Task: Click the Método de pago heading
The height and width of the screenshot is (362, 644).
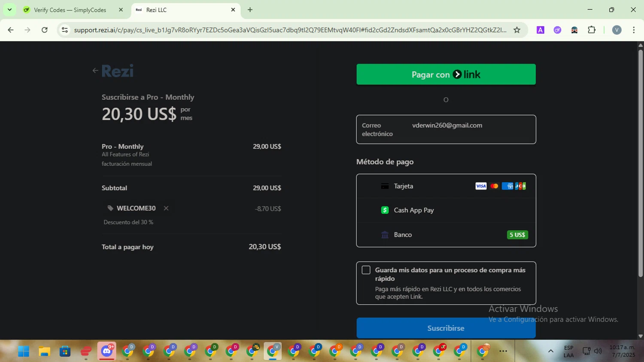Action: click(x=385, y=162)
